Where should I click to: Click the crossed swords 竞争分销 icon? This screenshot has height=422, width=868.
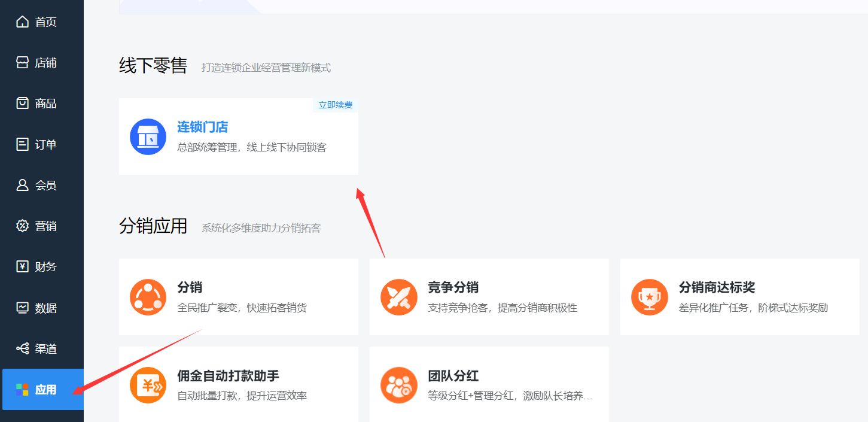tap(399, 297)
